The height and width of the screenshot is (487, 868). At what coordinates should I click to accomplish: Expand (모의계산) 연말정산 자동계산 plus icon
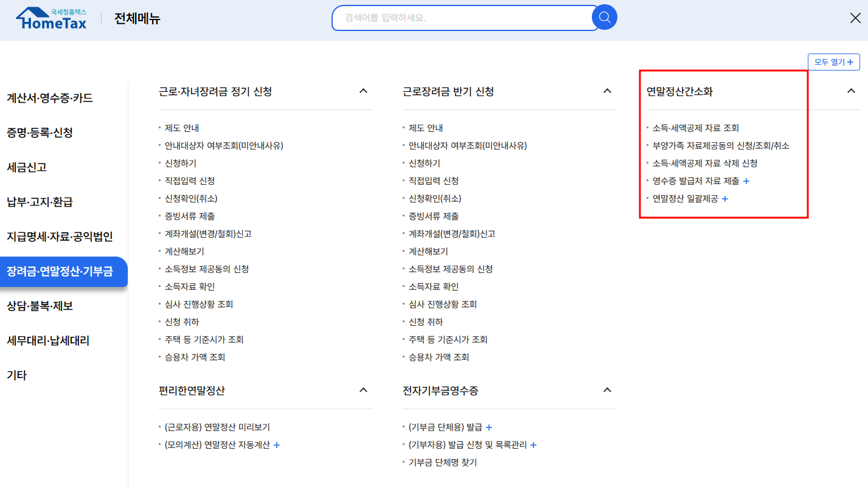[x=277, y=444]
